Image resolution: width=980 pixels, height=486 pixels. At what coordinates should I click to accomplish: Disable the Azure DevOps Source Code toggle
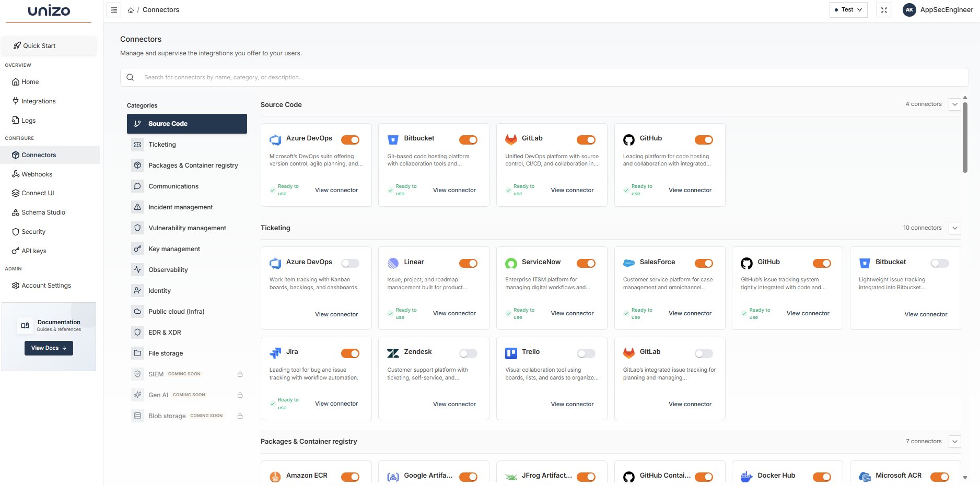click(351, 140)
